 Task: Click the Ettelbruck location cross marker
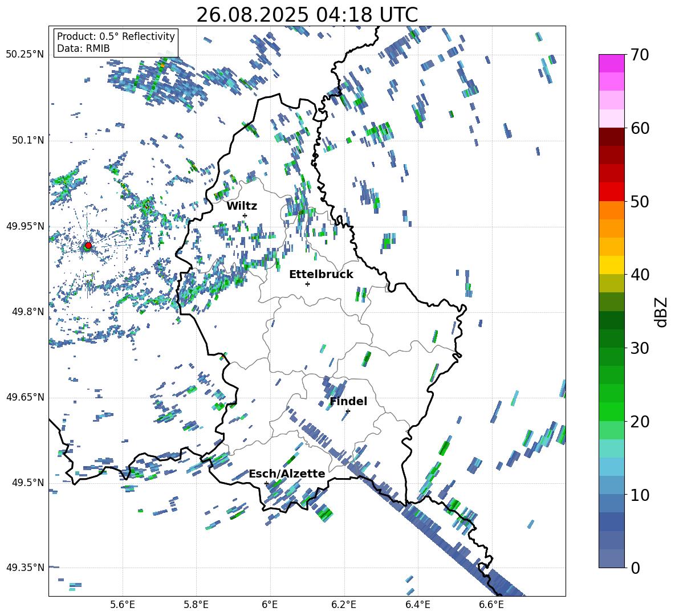click(x=307, y=284)
